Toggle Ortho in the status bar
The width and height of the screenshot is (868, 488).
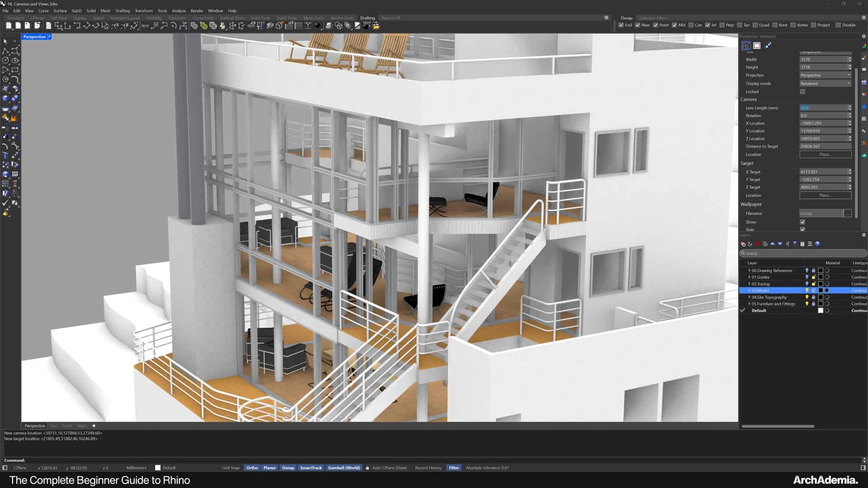pos(252,468)
